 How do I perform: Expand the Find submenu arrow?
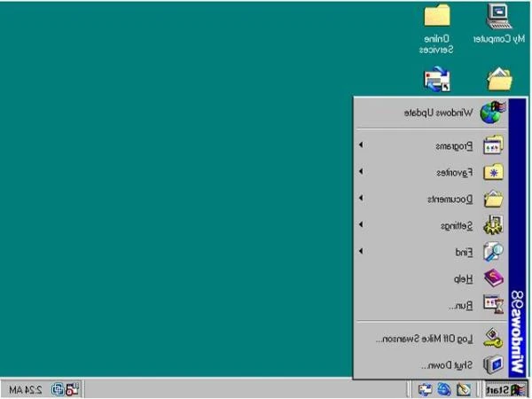point(361,251)
